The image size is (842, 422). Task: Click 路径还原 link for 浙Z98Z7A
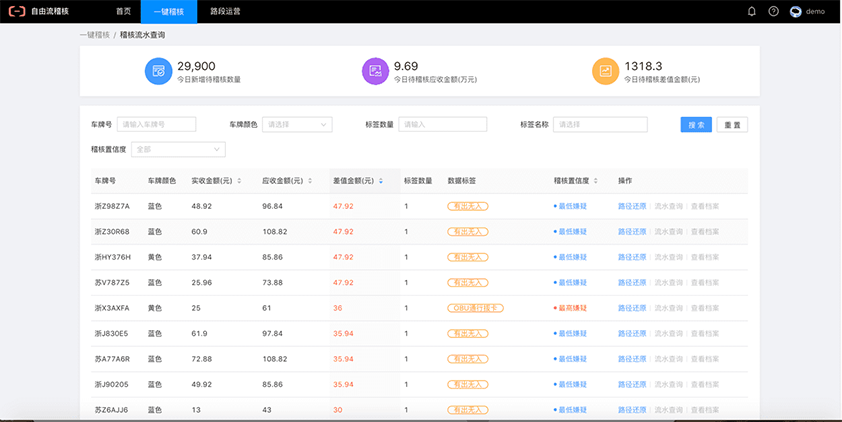coord(632,206)
